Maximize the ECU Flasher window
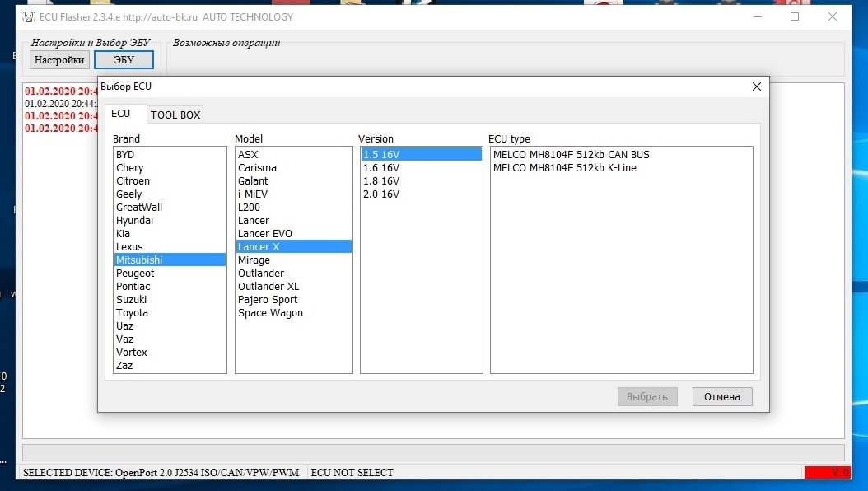868x491 pixels. point(795,16)
